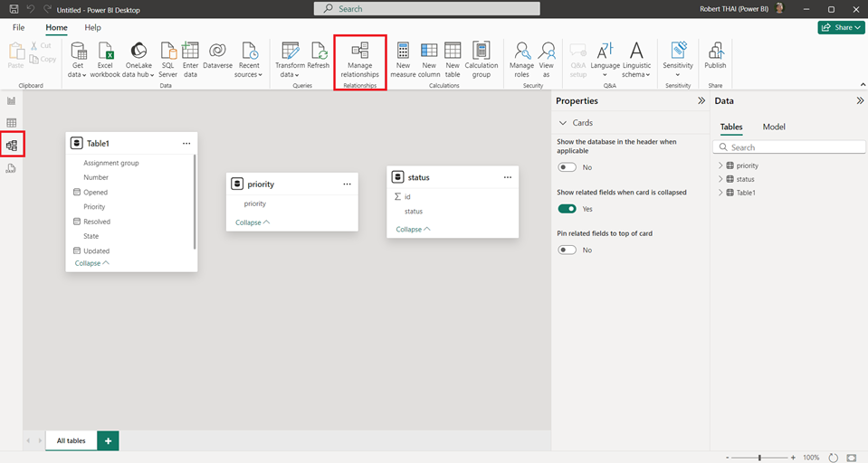Collapse the status table card
Screen dimensions: 868x463
413,230
